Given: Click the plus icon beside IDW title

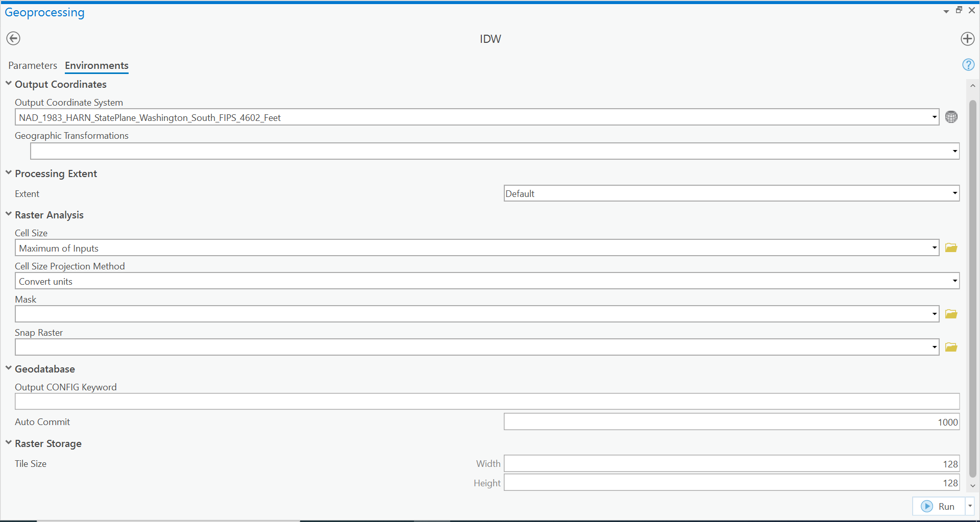Looking at the screenshot, I should [x=967, y=39].
